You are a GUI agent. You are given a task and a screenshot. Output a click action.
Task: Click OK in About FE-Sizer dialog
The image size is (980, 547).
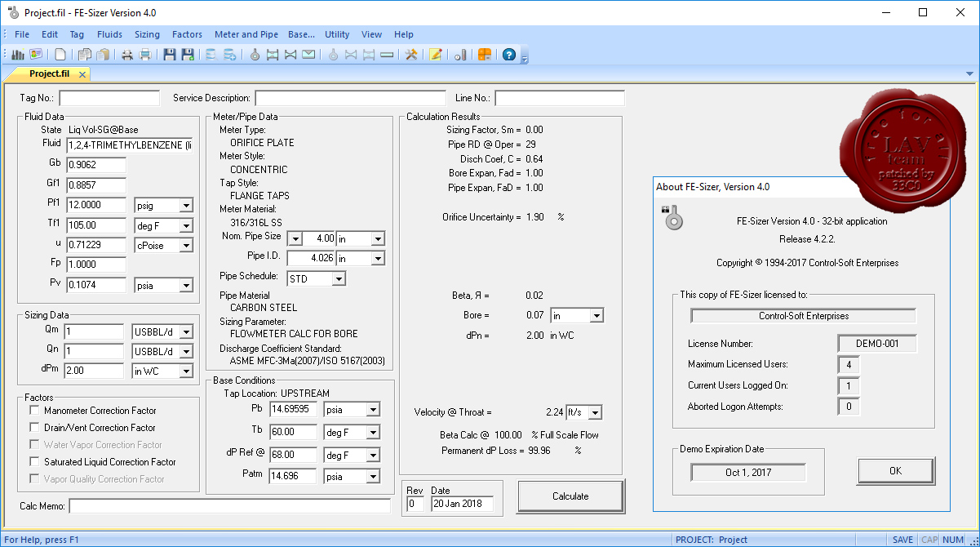coord(895,471)
